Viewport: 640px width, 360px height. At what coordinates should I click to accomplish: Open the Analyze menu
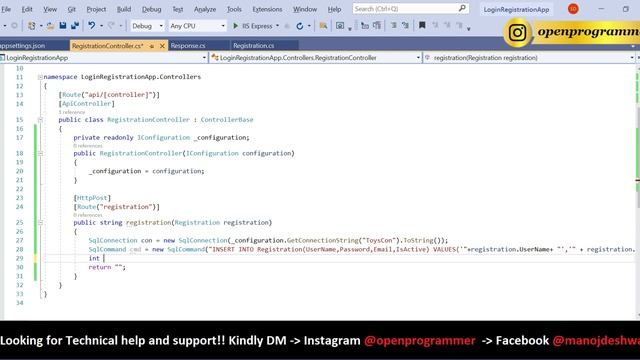(x=205, y=9)
